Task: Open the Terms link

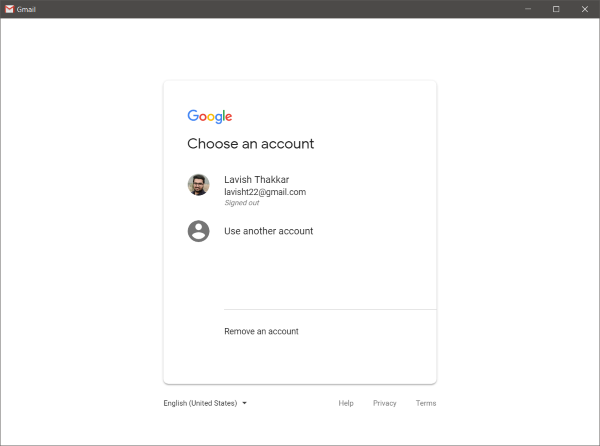Action: click(426, 404)
